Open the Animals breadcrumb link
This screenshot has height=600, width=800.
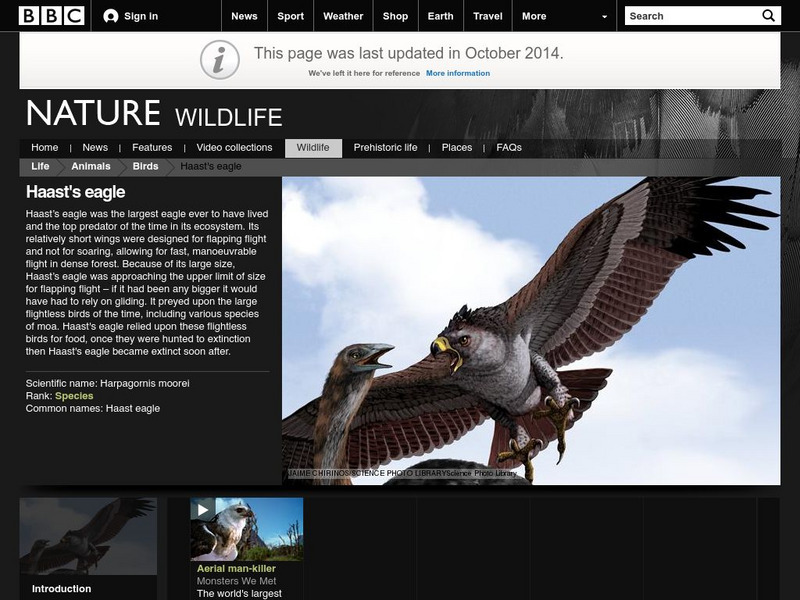(x=89, y=167)
